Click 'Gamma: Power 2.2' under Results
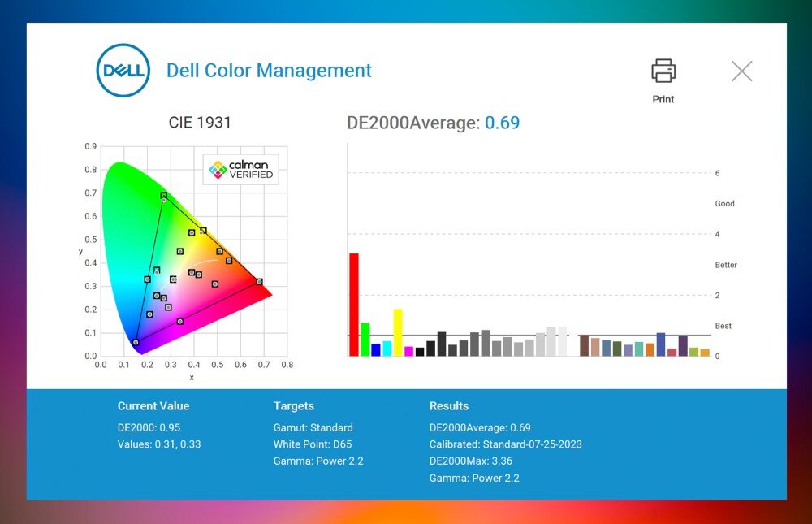The image size is (812, 524). point(474,478)
